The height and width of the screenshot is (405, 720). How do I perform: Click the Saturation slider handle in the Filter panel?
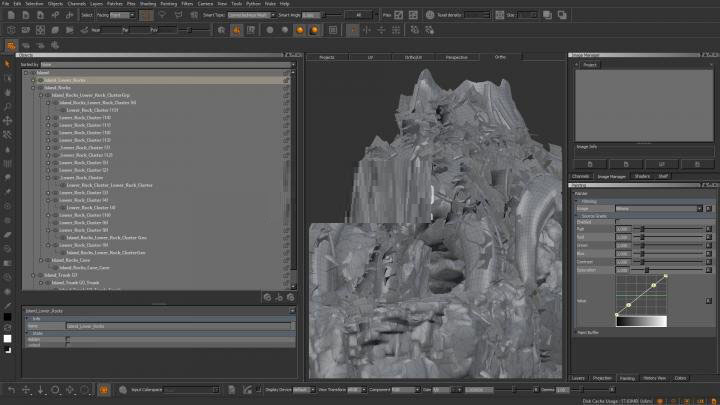click(x=647, y=270)
